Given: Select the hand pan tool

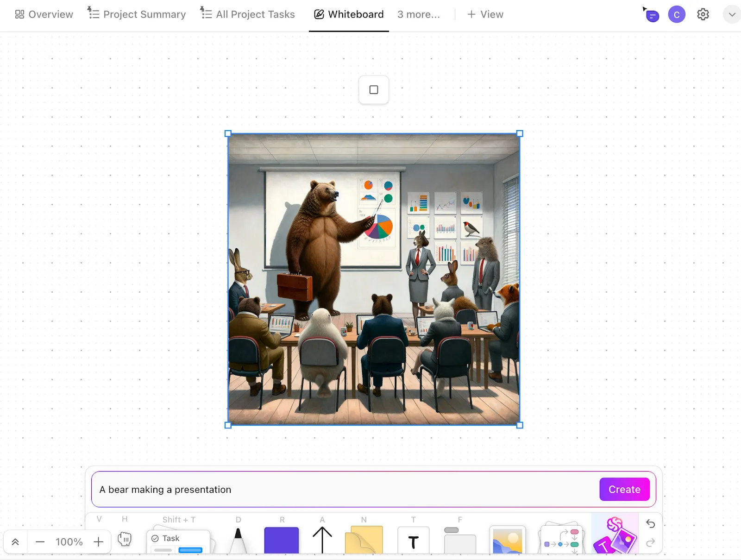Looking at the screenshot, I should tap(125, 539).
